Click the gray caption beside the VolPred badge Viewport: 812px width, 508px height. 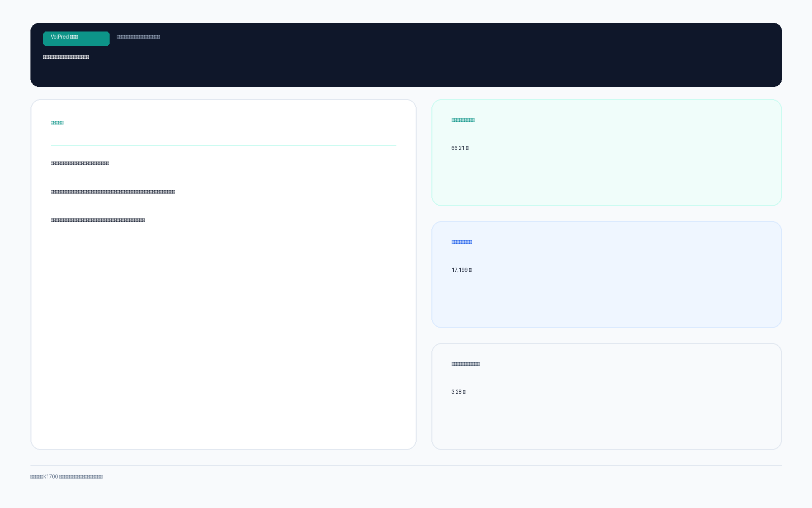(138, 37)
